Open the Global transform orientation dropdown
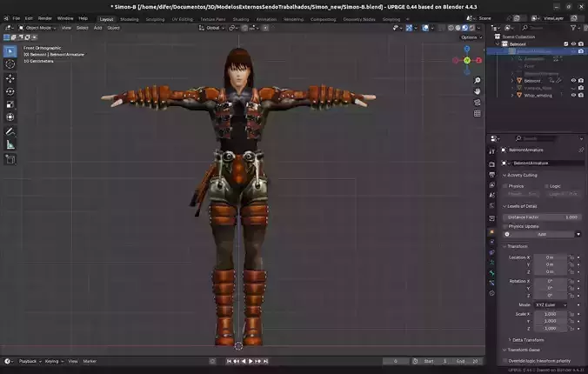 [212, 28]
